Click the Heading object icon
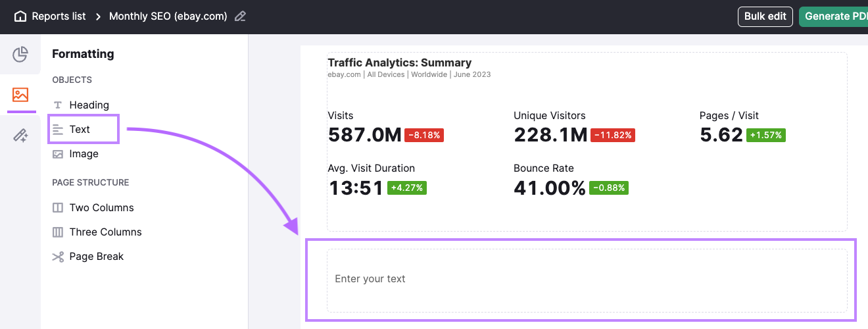Image resolution: width=868 pixels, height=329 pixels. click(x=58, y=105)
